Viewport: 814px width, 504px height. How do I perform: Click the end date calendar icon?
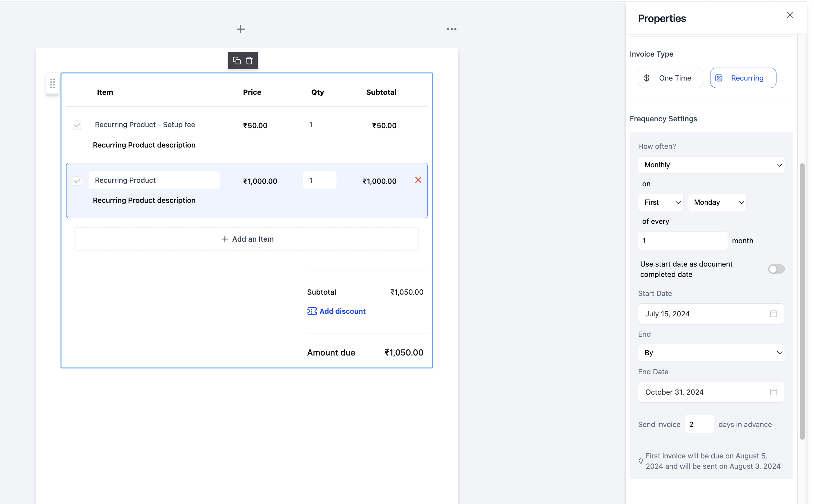[773, 392]
